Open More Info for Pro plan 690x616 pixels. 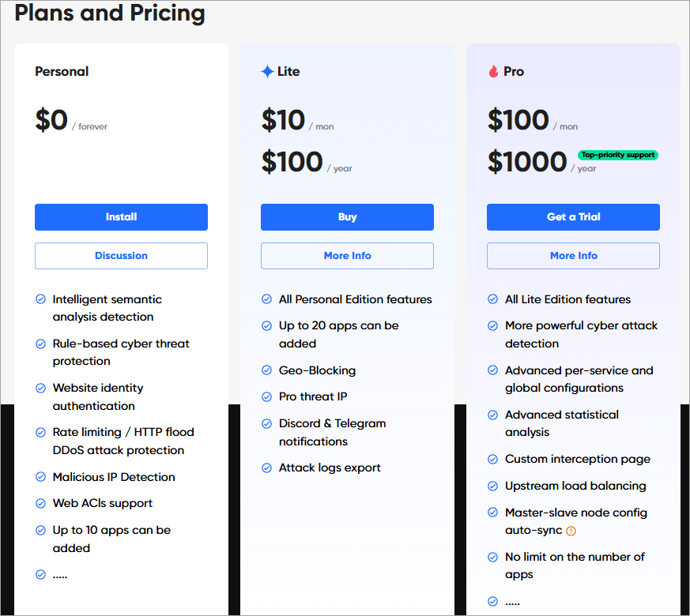573,256
